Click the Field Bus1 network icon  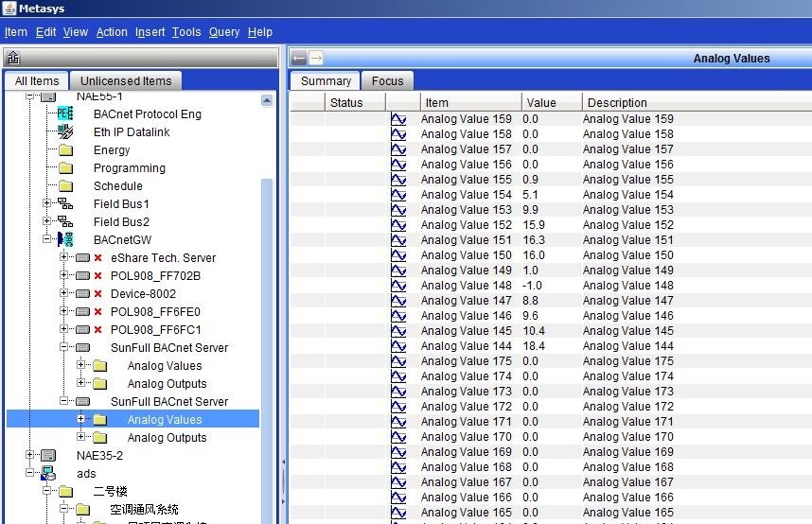65,204
